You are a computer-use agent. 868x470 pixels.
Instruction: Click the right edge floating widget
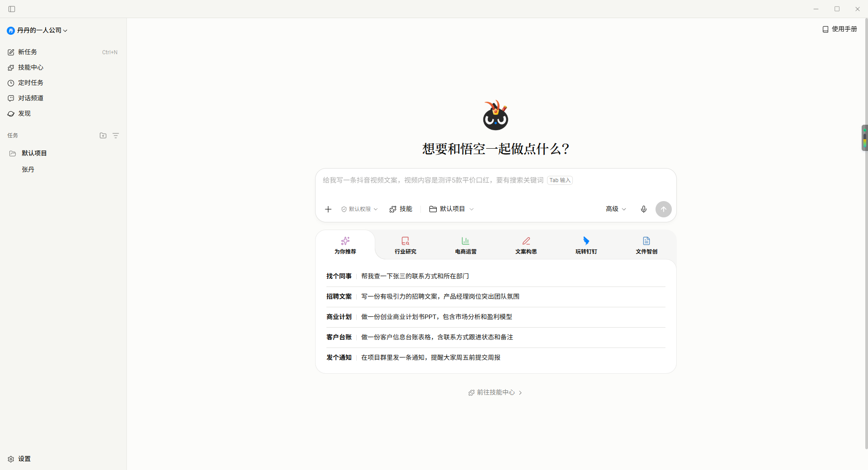click(864, 138)
